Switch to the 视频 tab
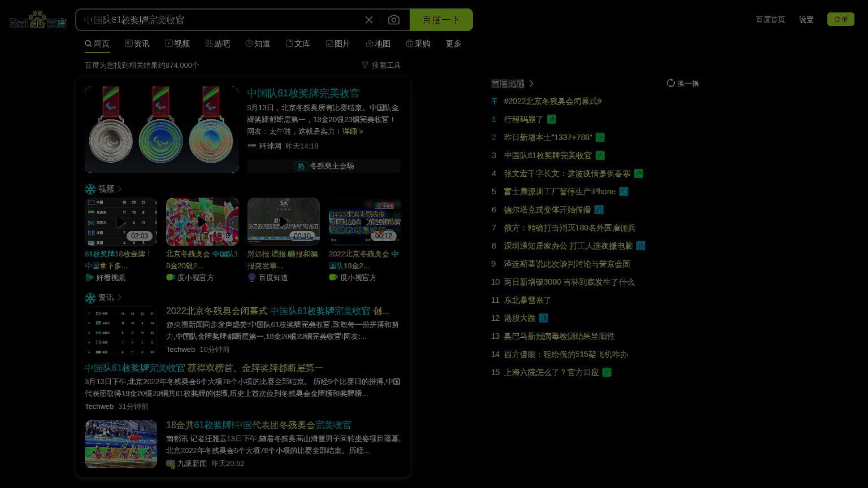The image size is (868, 488). point(177,43)
